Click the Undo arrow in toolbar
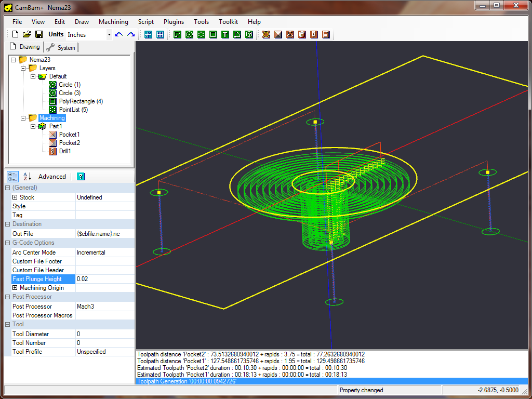 pos(119,35)
